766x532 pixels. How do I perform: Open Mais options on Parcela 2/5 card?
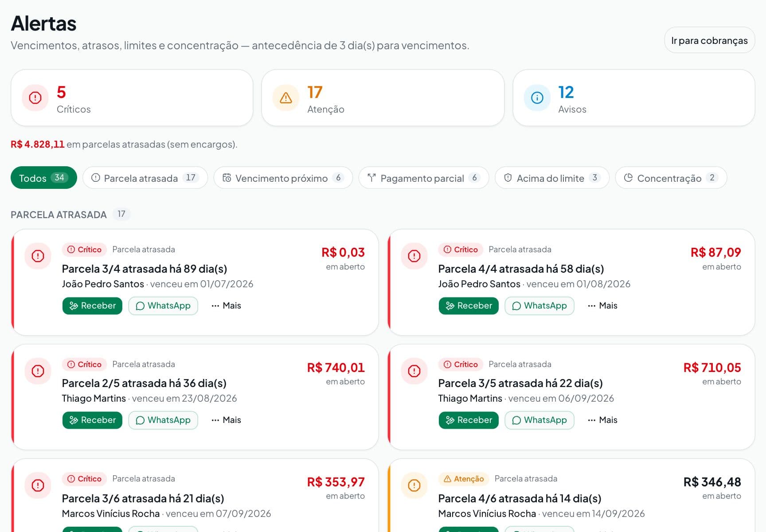tap(226, 420)
